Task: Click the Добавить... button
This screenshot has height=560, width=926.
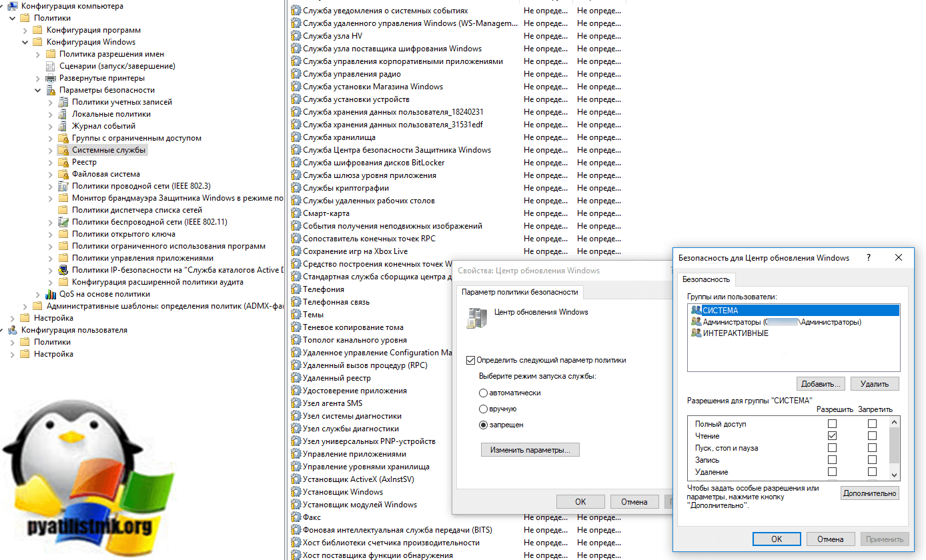Action: tap(821, 384)
